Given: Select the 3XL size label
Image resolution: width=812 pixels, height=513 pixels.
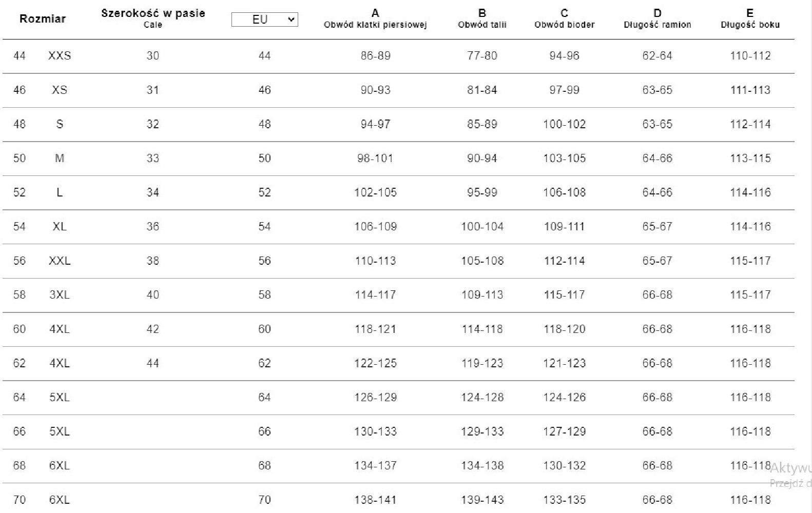Looking at the screenshot, I should (x=60, y=295).
